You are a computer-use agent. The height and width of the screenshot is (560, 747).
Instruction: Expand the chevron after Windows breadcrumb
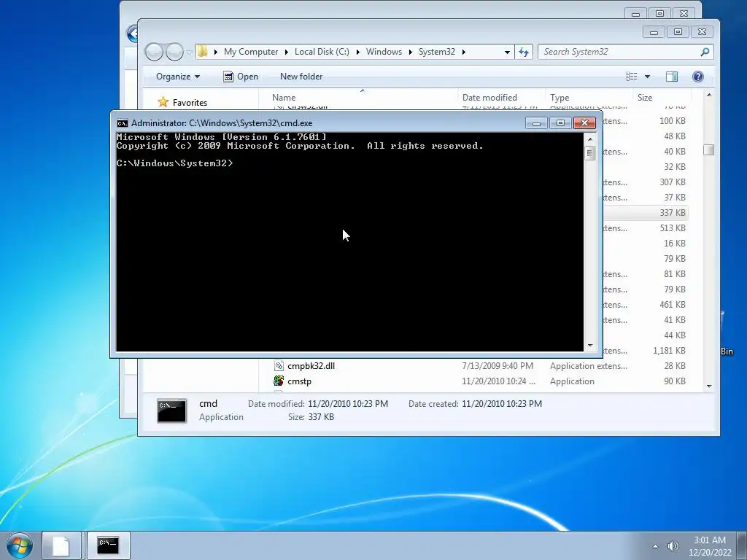[x=410, y=52]
